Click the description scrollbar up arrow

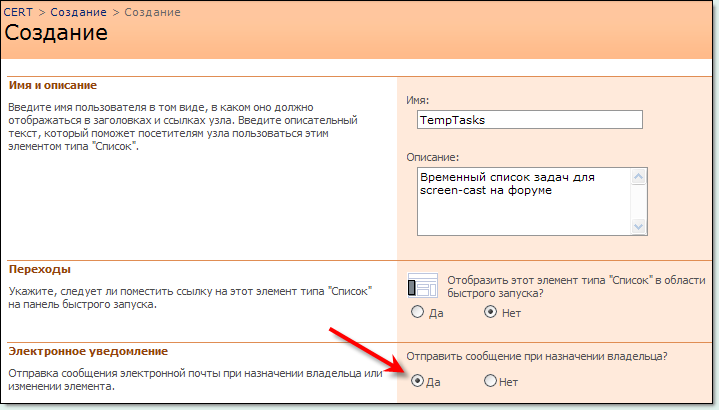[x=638, y=177]
